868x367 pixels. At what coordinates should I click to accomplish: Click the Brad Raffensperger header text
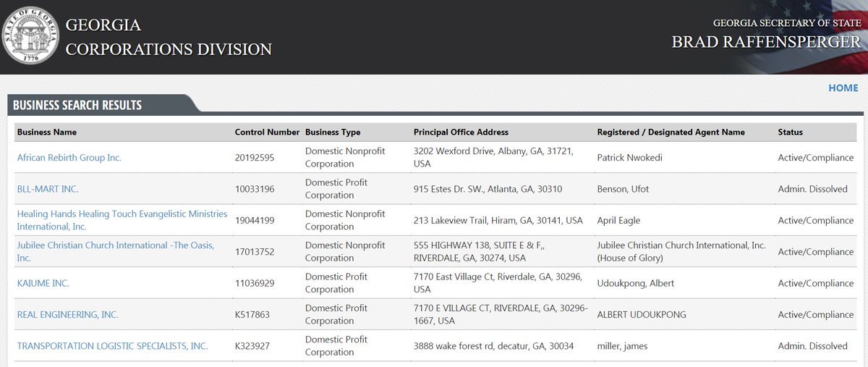pyautogui.click(x=766, y=42)
